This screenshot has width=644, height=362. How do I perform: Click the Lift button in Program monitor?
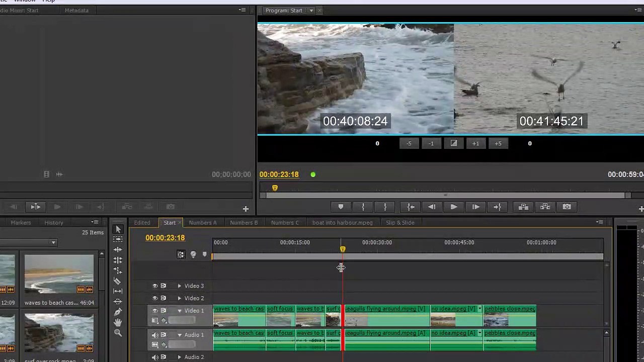point(523,207)
